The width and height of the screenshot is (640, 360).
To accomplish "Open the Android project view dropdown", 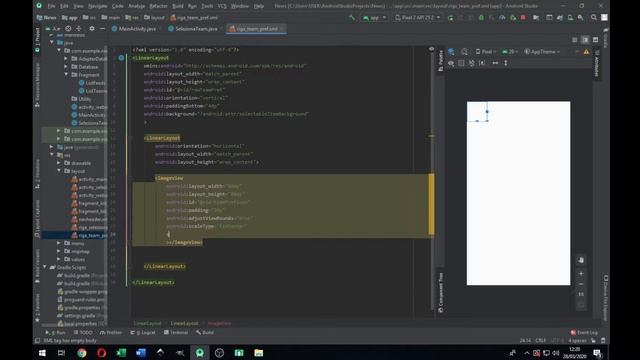I will (53, 29).
